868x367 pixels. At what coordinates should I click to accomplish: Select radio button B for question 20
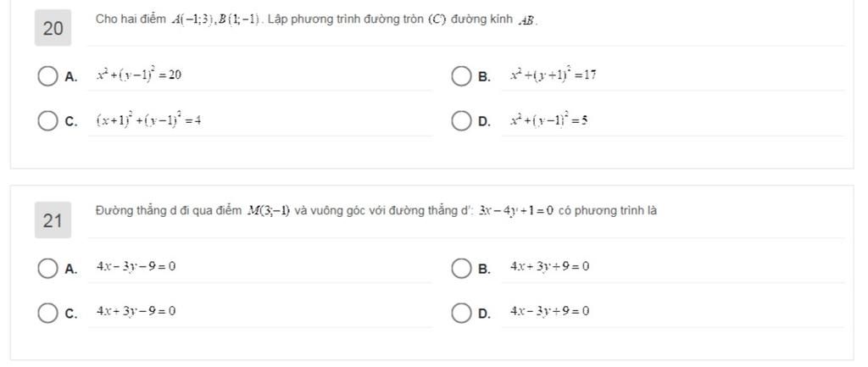460,76
